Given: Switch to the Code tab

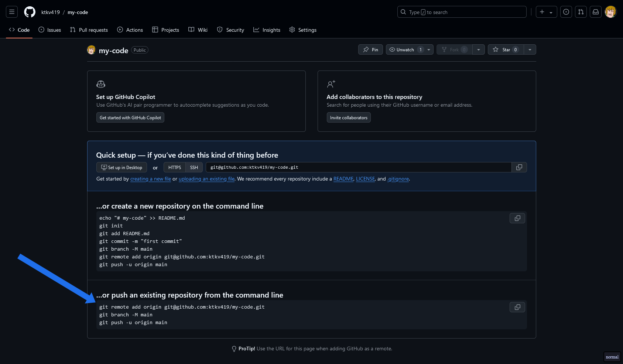Looking at the screenshot, I should pos(19,30).
